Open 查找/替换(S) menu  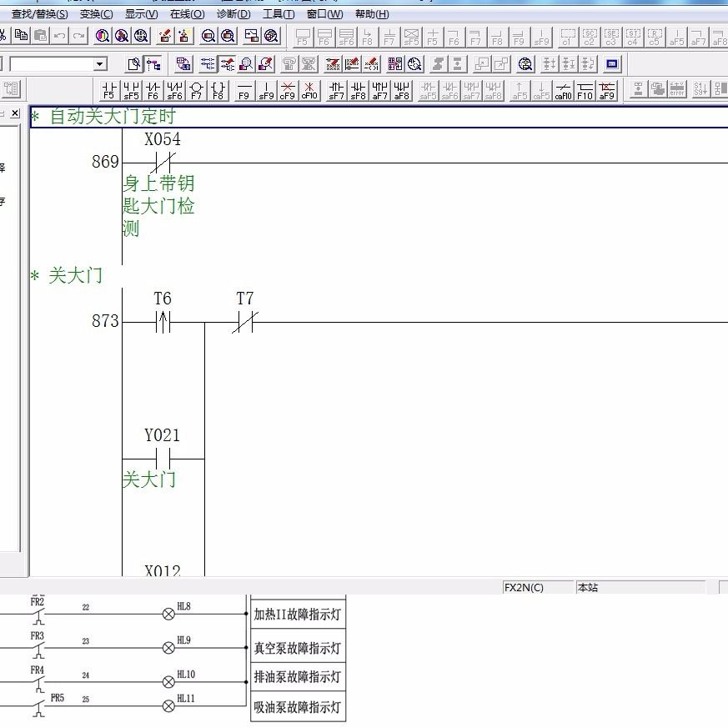[39, 14]
